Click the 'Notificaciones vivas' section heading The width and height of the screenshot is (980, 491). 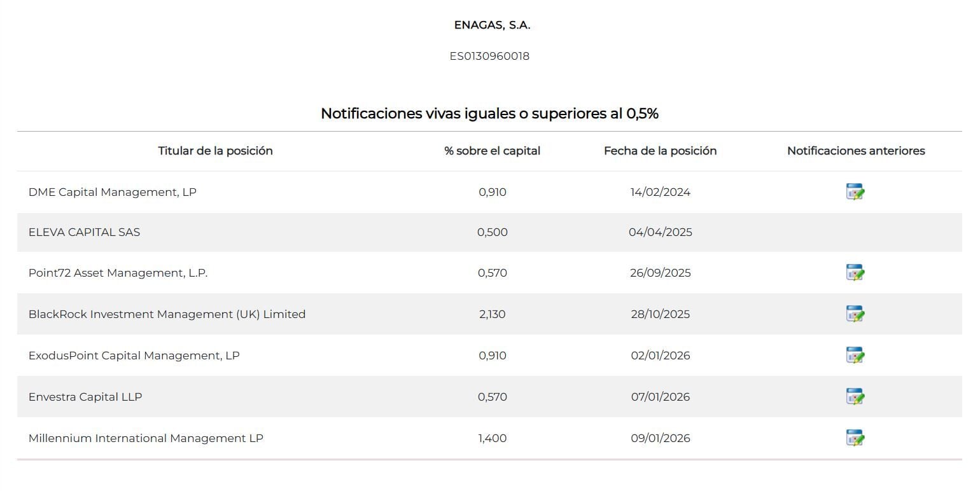[489, 114]
